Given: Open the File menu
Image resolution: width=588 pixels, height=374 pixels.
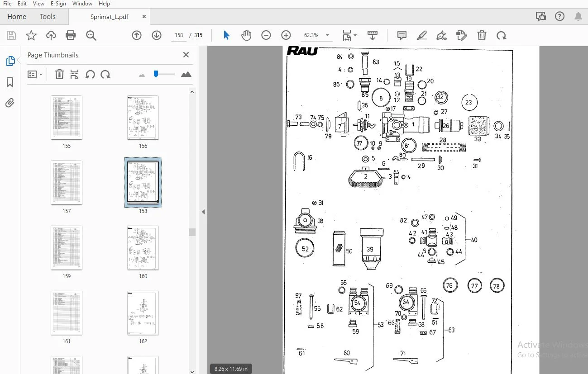Looking at the screenshot, I should (7, 4).
